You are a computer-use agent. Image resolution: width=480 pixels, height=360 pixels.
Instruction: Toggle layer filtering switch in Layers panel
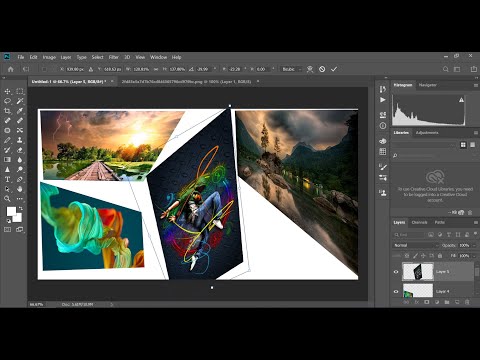[475, 235]
